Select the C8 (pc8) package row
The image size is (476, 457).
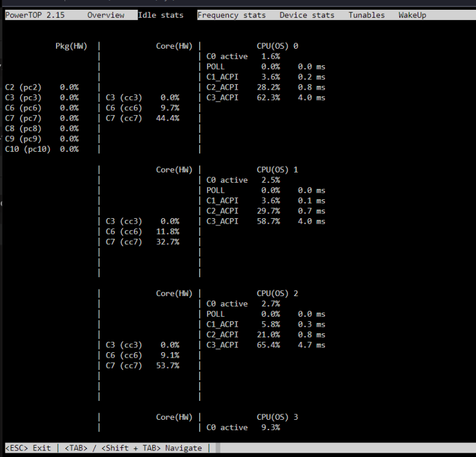42,129
